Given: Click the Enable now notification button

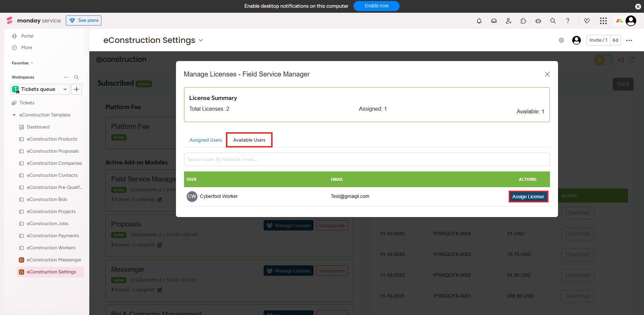Looking at the screenshot, I should pyautogui.click(x=376, y=6).
